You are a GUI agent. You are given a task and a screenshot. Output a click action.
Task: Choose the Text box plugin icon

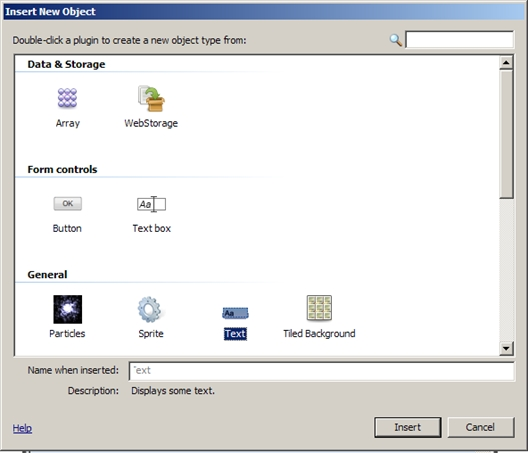click(151, 204)
